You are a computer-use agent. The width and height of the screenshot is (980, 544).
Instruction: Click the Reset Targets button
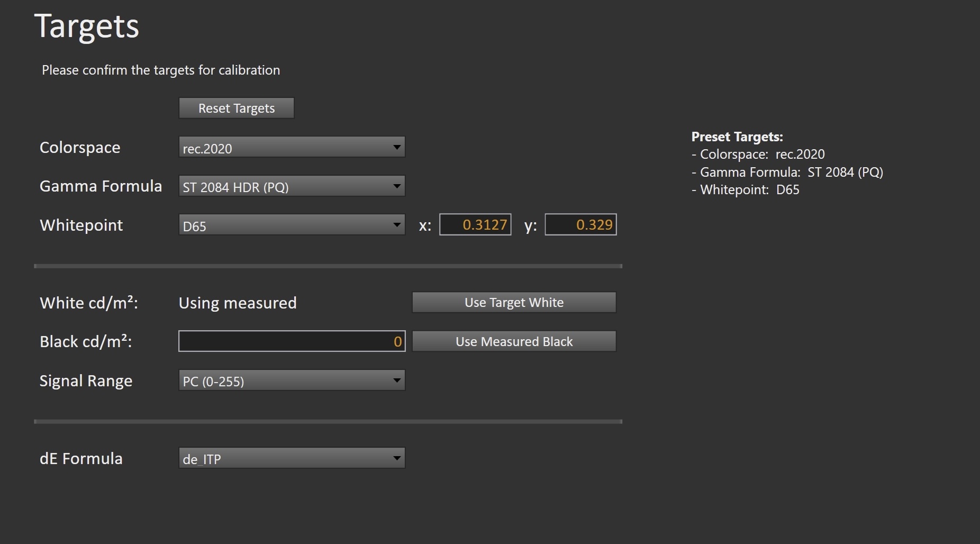pos(236,108)
